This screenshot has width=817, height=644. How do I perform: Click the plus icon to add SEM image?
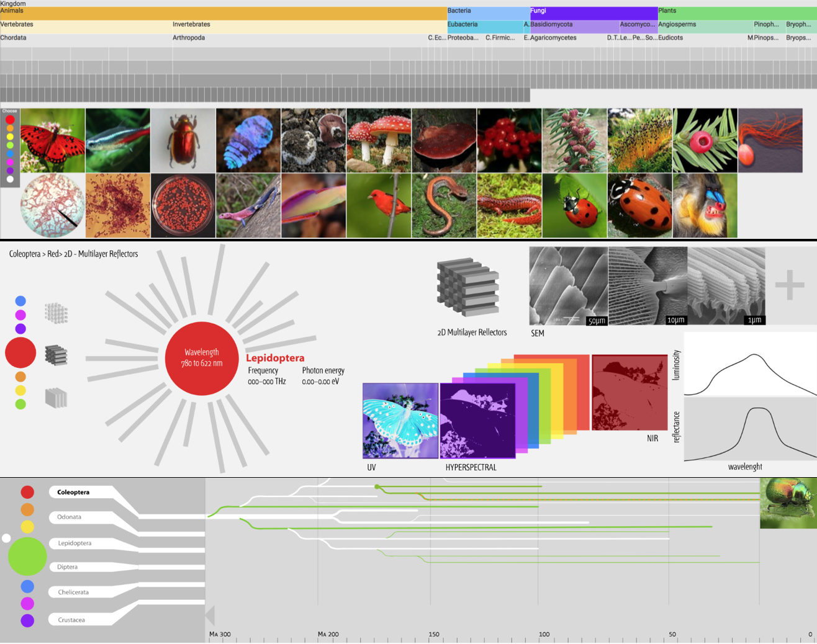pos(790,285)
